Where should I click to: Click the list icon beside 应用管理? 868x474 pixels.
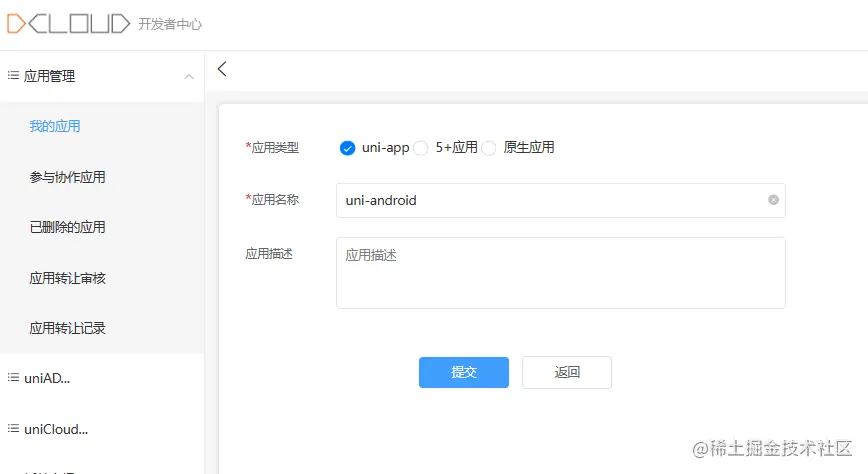(x=13, y=75)
